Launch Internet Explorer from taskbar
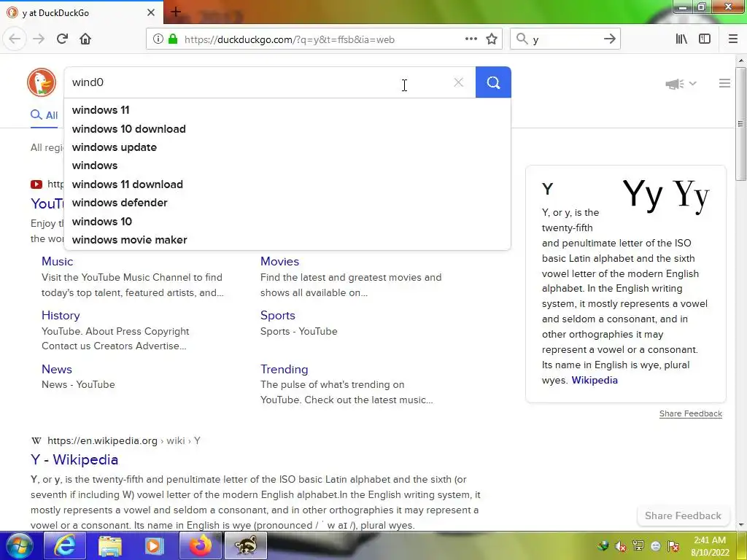This screenshot has width=747, height=560. [65, 545]
